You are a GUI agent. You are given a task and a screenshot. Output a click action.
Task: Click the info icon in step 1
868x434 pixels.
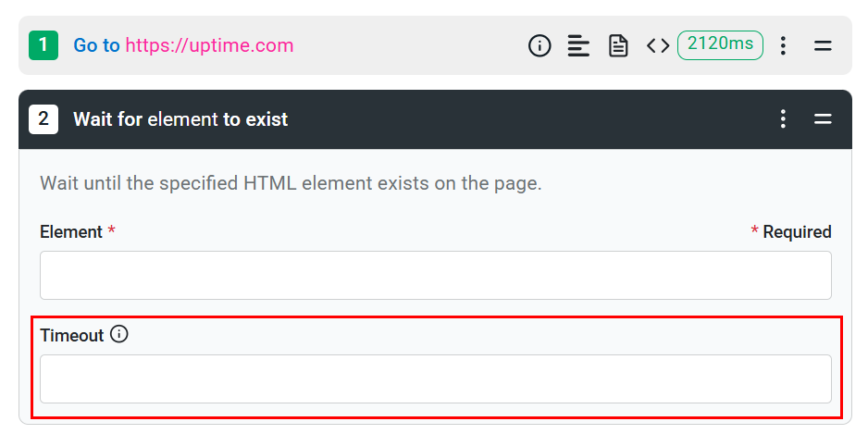539,45
